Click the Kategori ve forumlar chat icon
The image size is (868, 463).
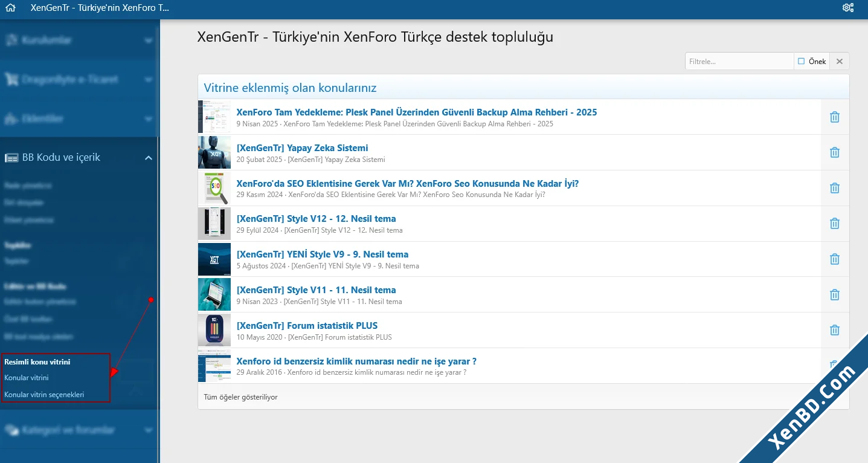(11, 430)
